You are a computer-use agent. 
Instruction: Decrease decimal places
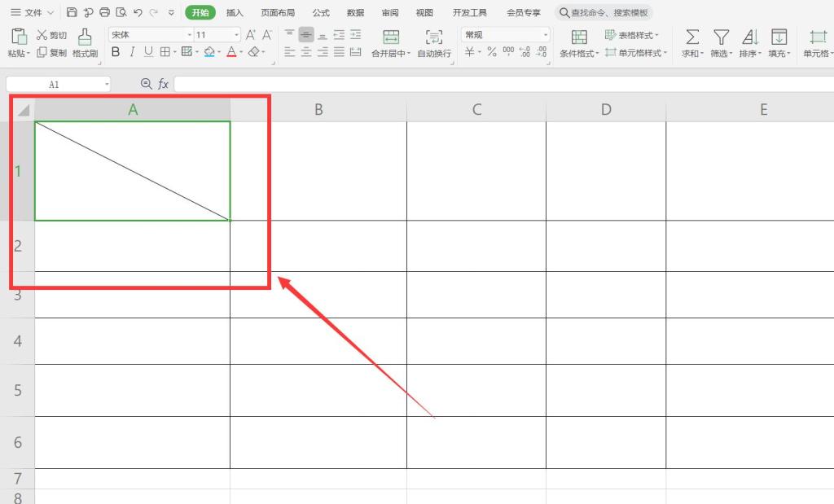(x=542, y=51)
